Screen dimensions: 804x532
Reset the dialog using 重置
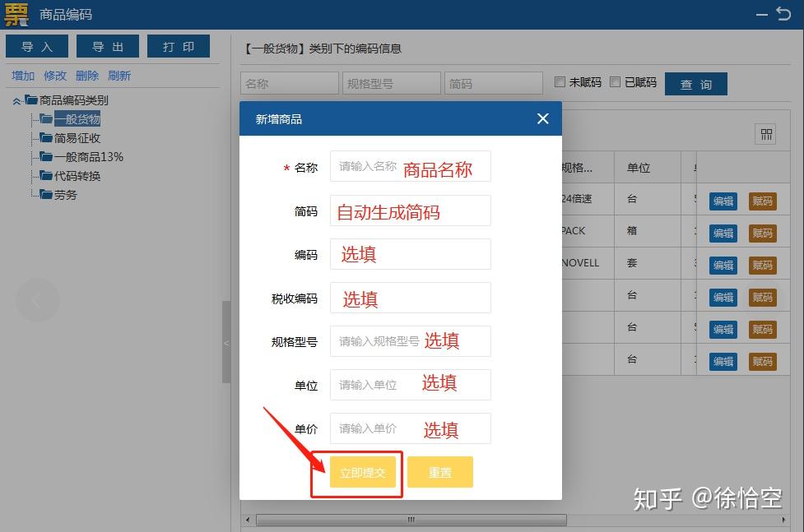click(x=440, y=471)
